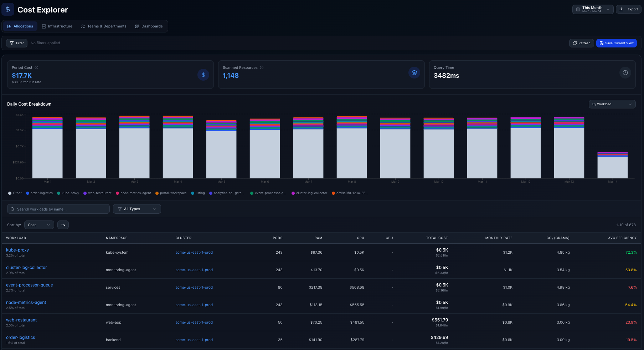Click the Period Cost dollar circle icon
644x350 pixels.
(203, 75)
